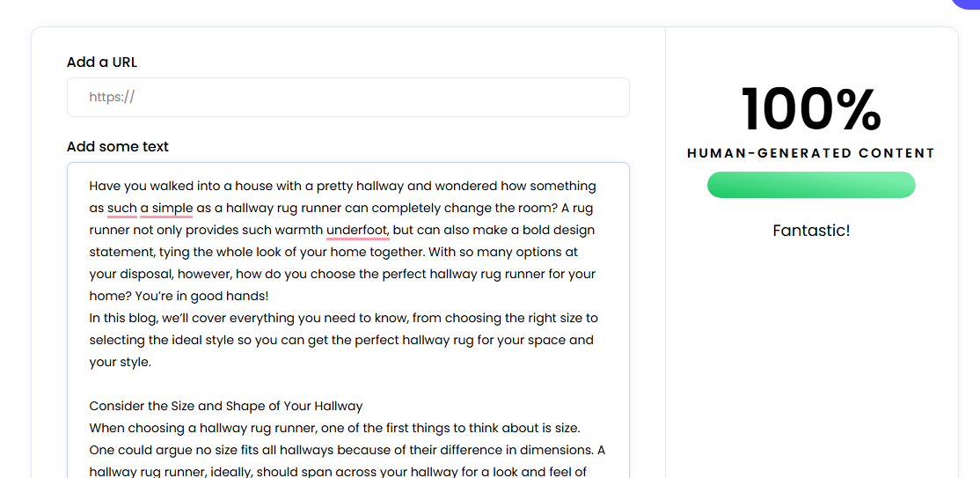Image resolution: width=980 pixels, height=478 pixels.
Task: Click the underlined word 'such' in second line
Action: [x=122, y=209]
